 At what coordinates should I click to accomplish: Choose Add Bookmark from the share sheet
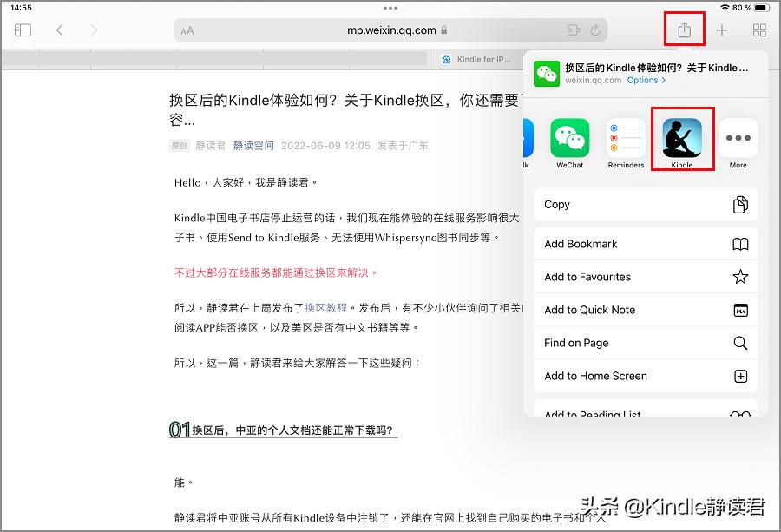point(646,244)
